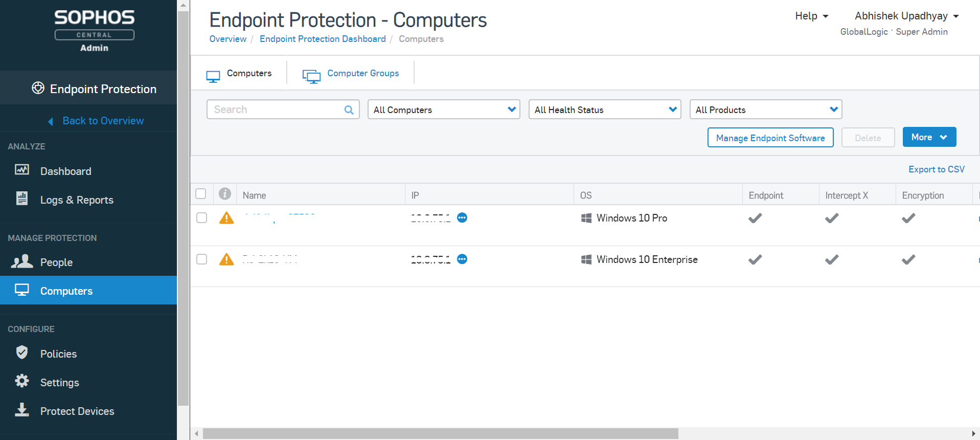The width and height of the screenshot is (980, 440).
Task: Click warning icon for Windows 10 Enterprise computer
Action: (x=226, y=259)
